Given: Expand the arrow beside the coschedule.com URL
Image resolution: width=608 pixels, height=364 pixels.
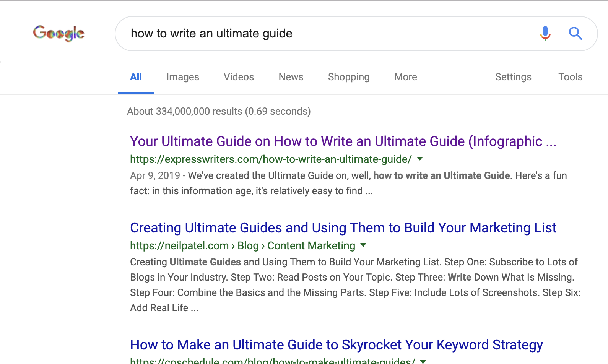Looking at the screenshot, I should [x=423, y=361].
